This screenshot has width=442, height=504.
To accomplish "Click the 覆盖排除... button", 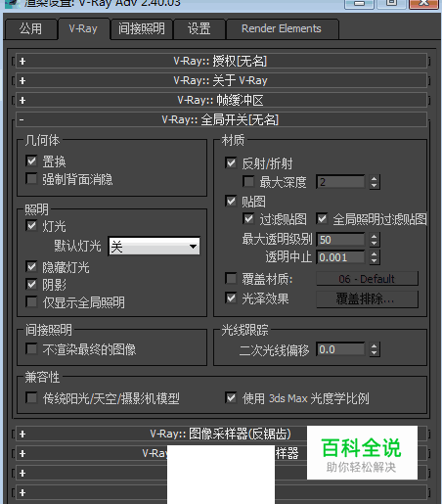I will point(367,298).
